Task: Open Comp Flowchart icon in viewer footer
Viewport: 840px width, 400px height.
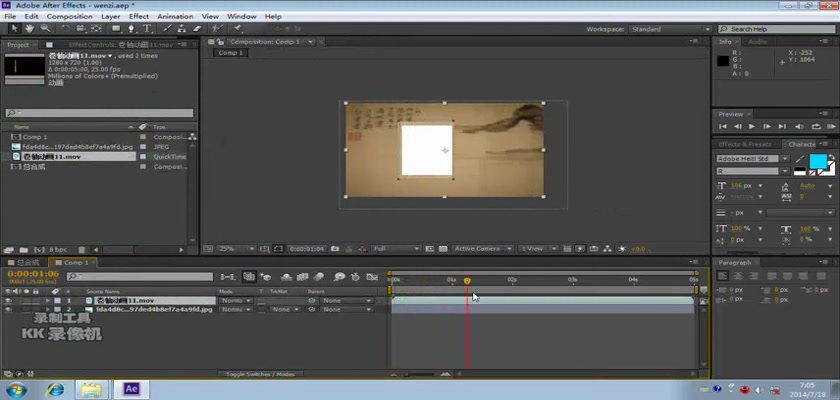Action: coord(608,249)
